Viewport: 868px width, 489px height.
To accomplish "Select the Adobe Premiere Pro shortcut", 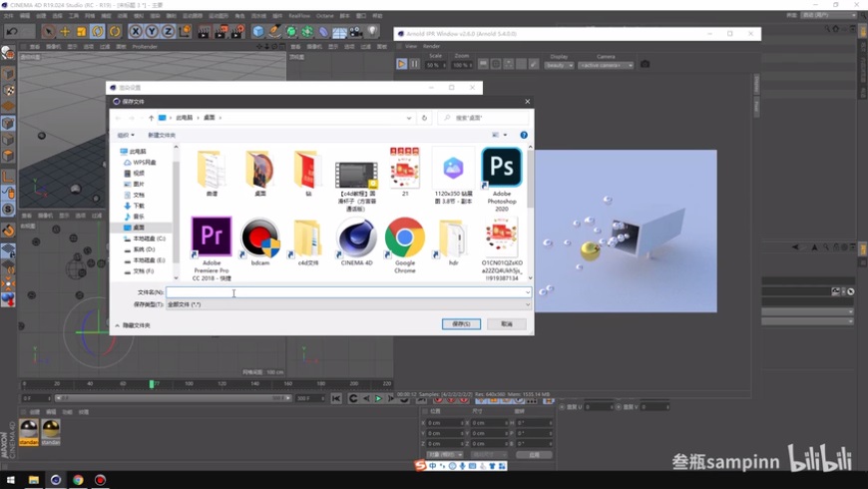I will [x=212, y=248].
